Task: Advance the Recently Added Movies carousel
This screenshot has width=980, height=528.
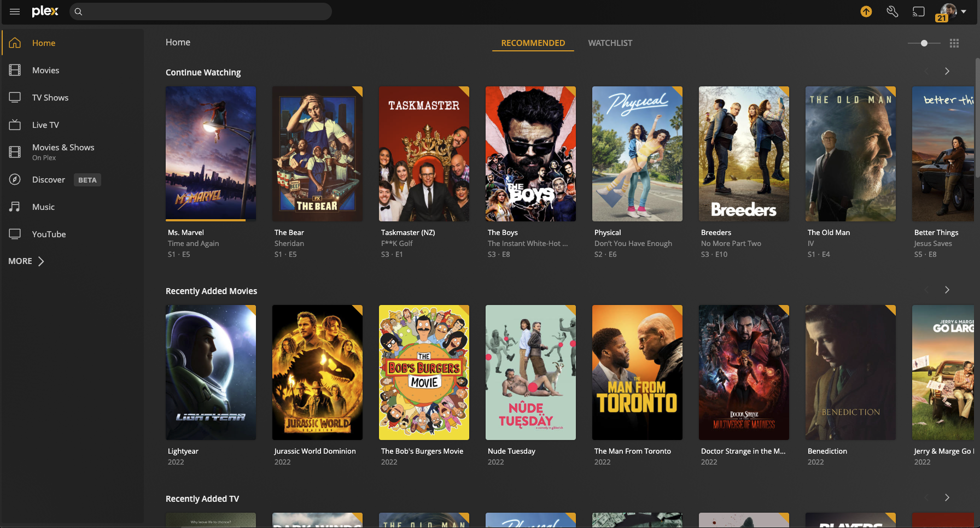Action: tap(947, 290)
